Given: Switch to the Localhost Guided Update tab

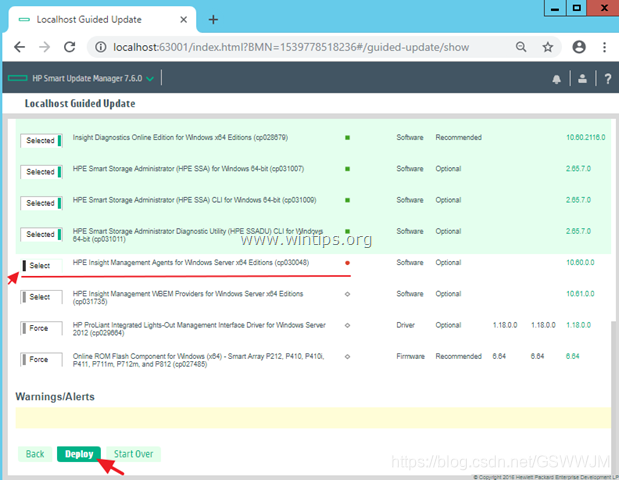Looking at the screenshot, I should pyautogui.click(x=102, y=19).
